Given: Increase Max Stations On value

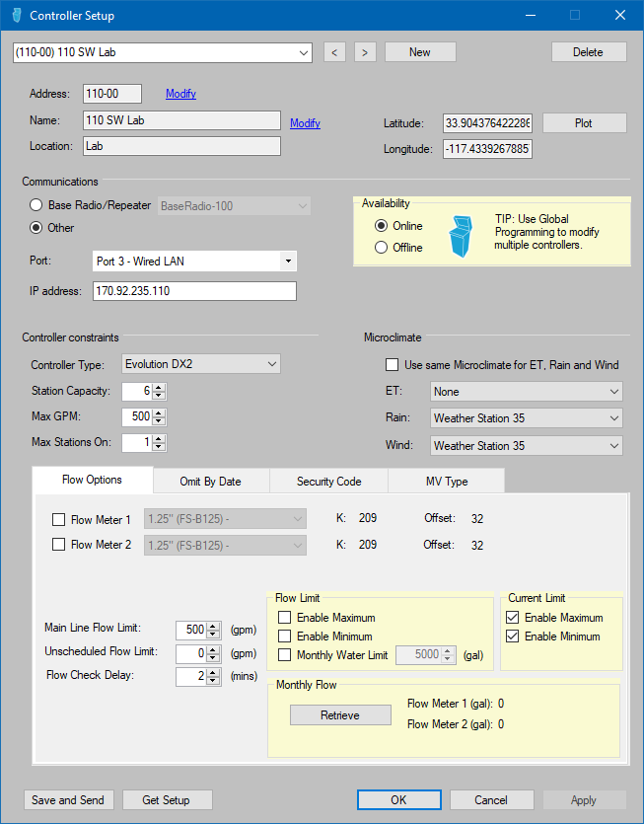Looking at the screenshot, I should click(x=159, y=438).
